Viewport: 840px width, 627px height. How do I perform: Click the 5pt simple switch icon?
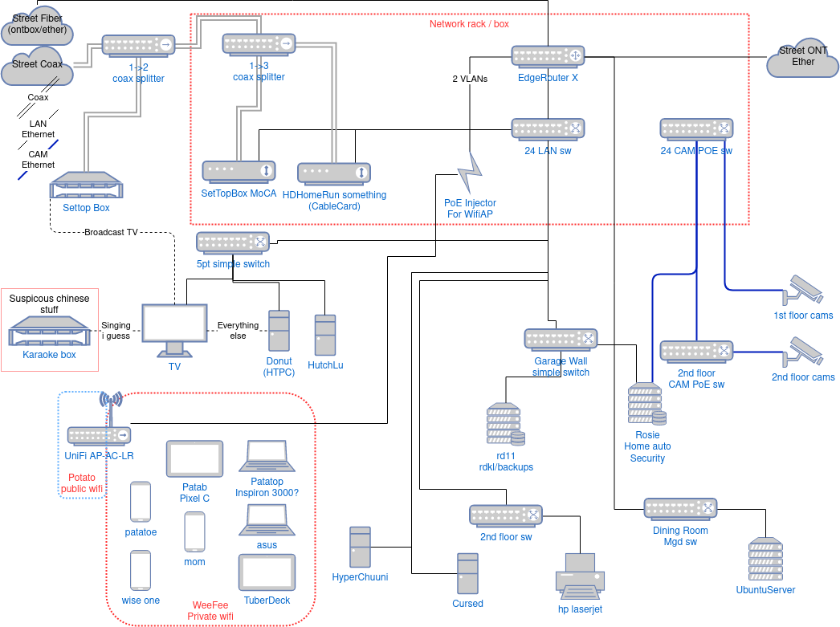click(x=233, y=242)
